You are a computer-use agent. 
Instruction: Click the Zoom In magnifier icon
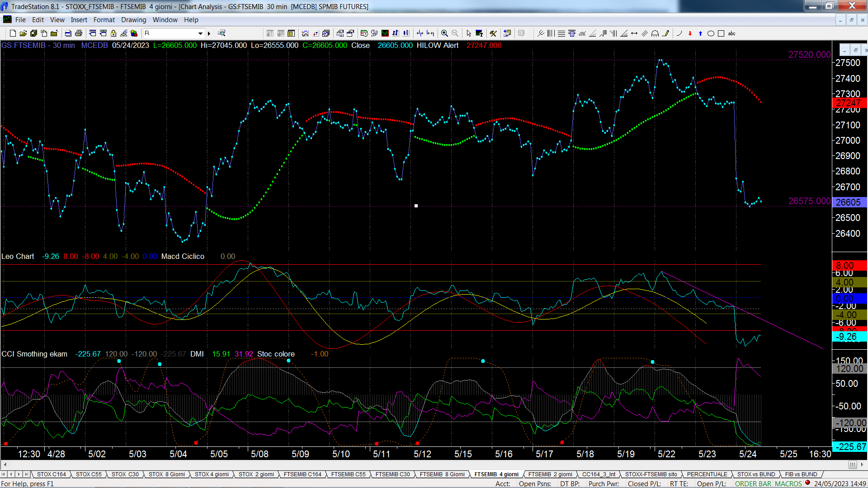[x=444, y=33]
